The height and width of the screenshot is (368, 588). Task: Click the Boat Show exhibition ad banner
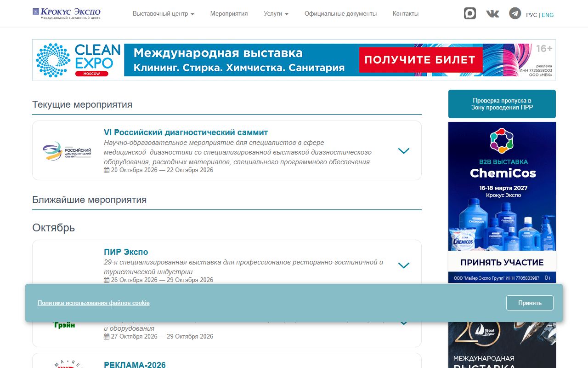(x=502, y=345)
